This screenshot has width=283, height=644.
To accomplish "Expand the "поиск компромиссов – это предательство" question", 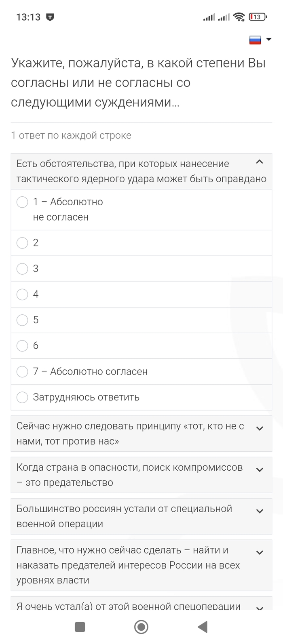I will pos(260,469).
